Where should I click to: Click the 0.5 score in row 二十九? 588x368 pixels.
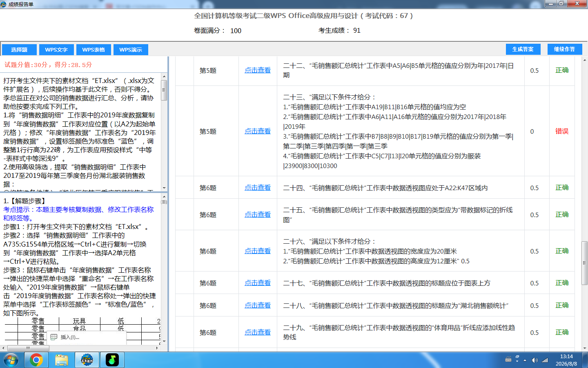534,333
